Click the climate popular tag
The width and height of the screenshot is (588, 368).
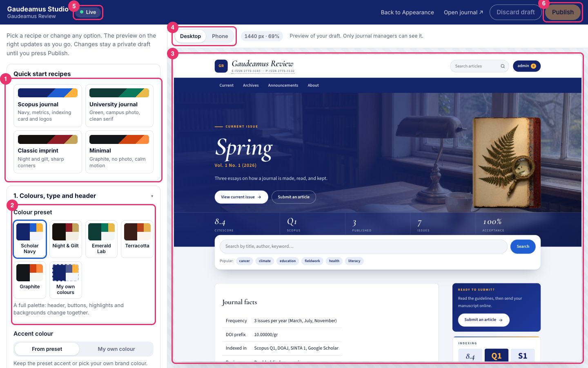click(x=265, y=261)
